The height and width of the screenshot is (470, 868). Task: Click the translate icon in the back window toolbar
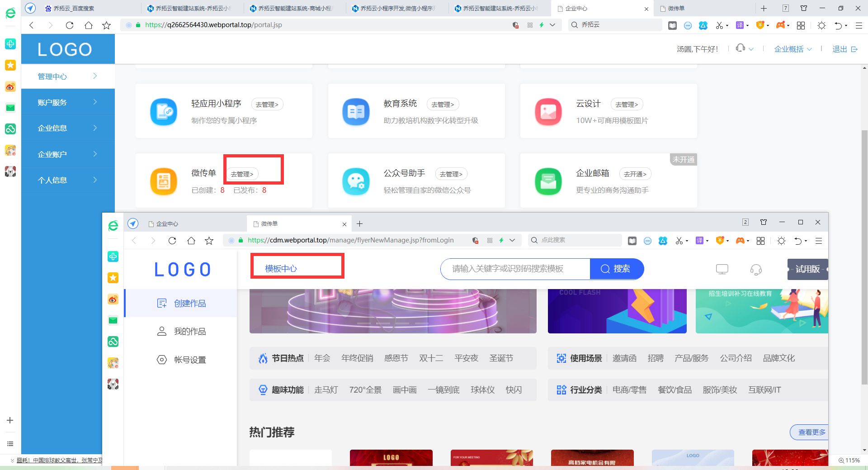pos(740,25)
